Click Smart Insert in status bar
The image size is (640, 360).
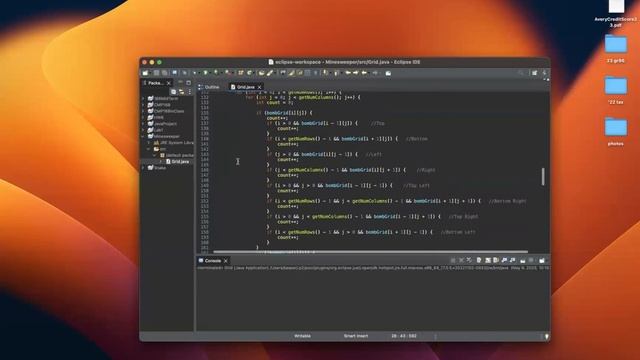click(356, 336)
